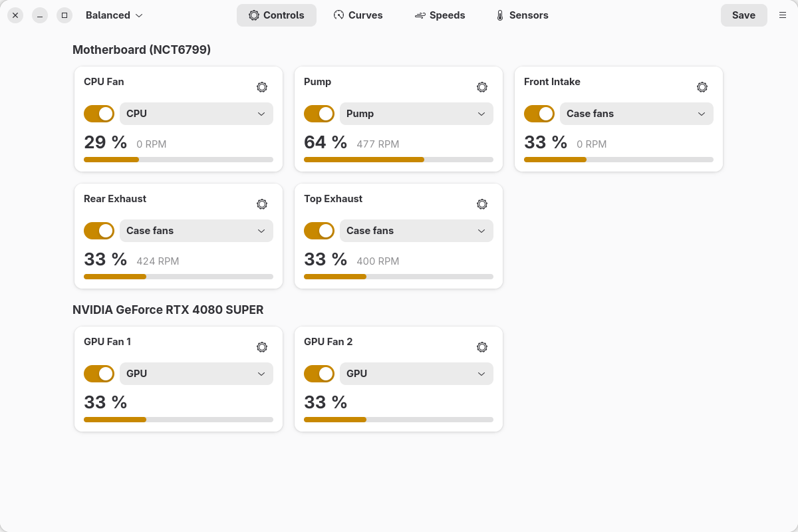
Task: Click the Rear Exhaust card title
Action: (x=115, y=199)
